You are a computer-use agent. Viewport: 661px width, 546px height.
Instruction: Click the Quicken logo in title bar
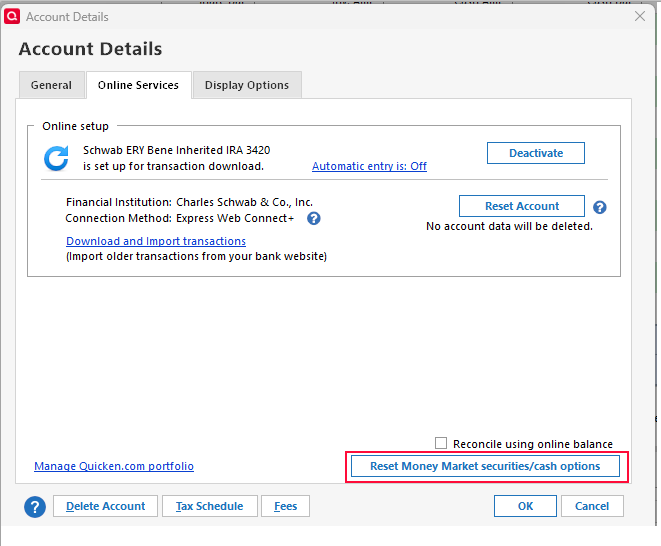(x=12, y=16)
